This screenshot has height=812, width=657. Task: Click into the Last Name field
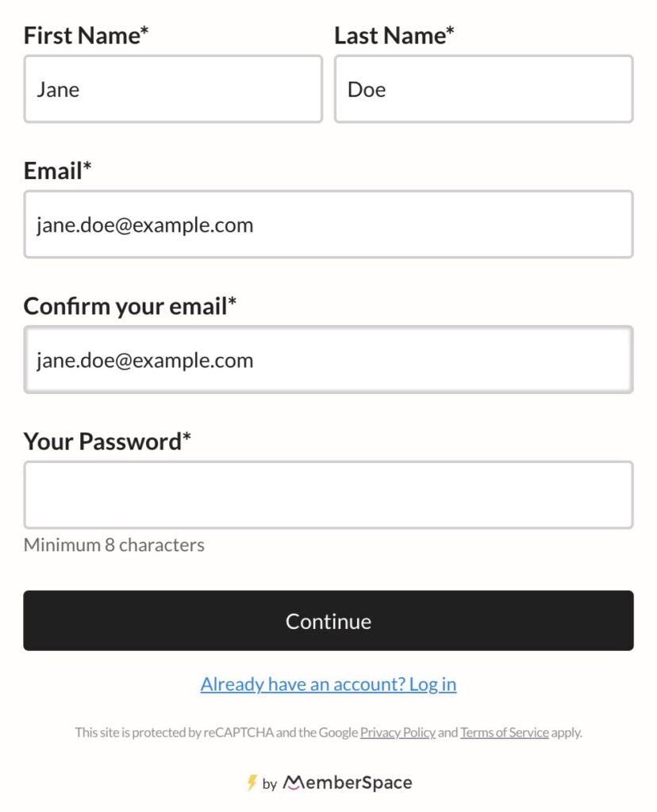click(x=483, y=89)
